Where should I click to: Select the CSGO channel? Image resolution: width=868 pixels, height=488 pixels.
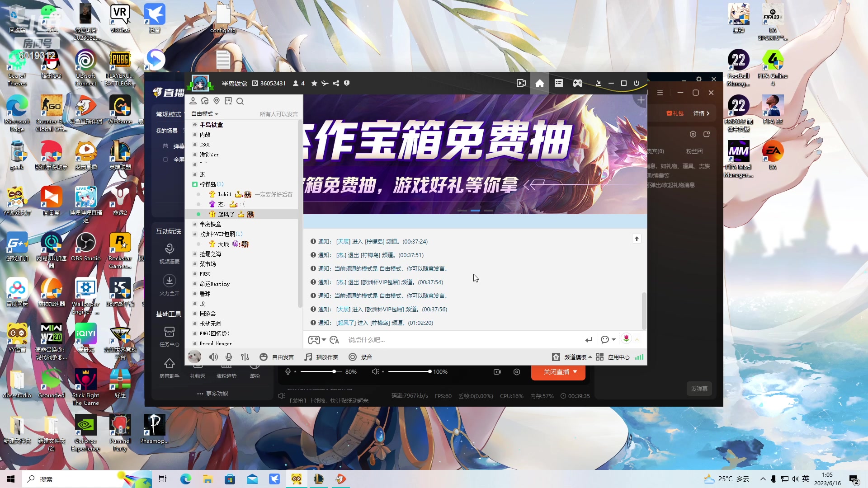point(205,145)
